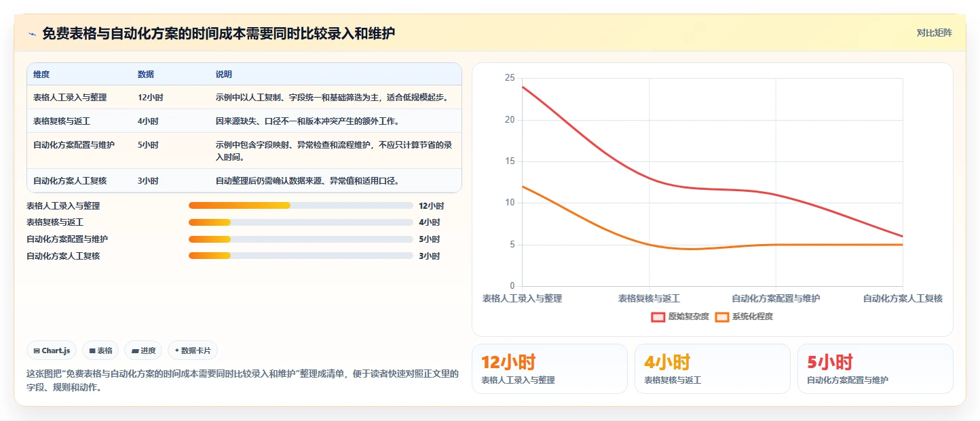Viewport: 980px width, 421px height.
Task: Click the 3小时 value in the table
Action: tap(148, 181)
